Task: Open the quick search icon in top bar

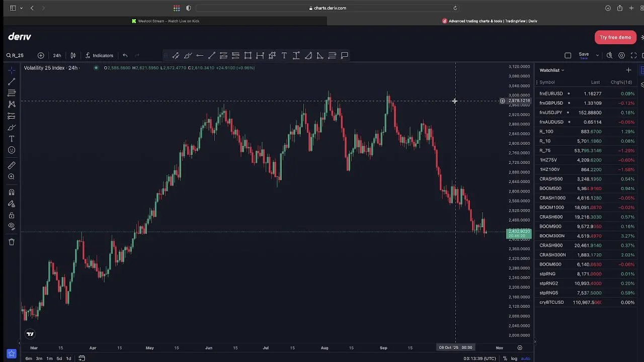Action: [609, 55]
